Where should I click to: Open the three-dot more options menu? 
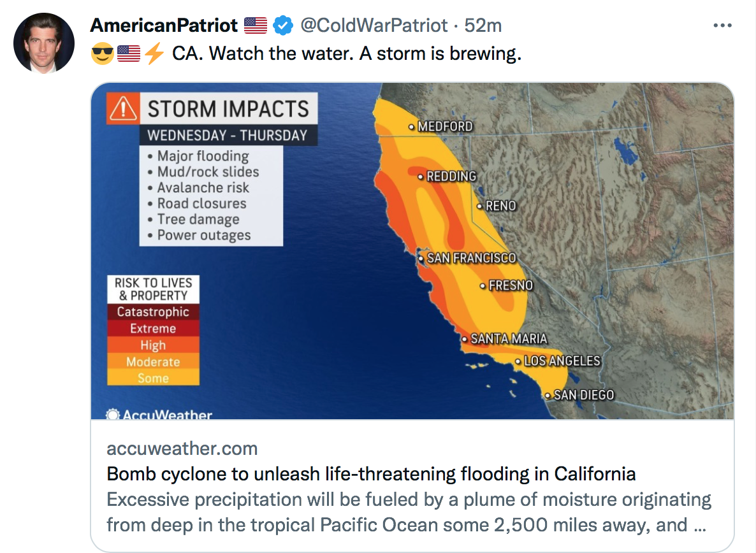tap(722, 26)
